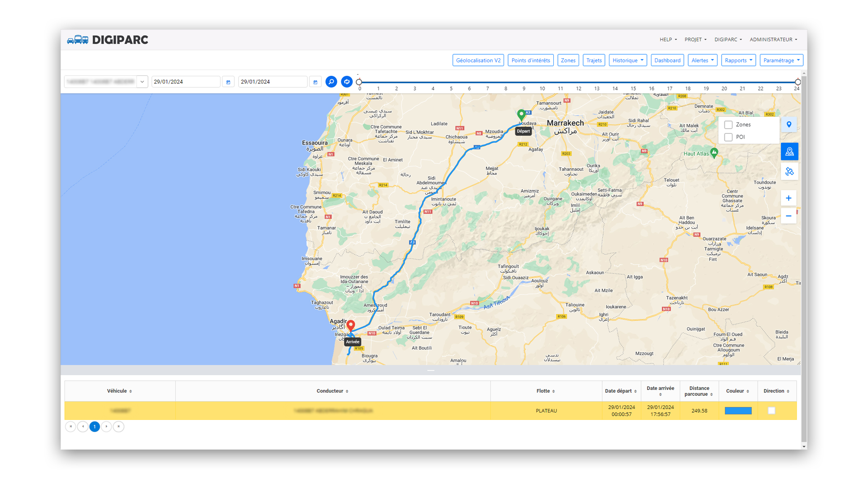The height and width of the screenshot is (488, 868).
Task: Click Marrakech label on the map
Action: [565, 123]
